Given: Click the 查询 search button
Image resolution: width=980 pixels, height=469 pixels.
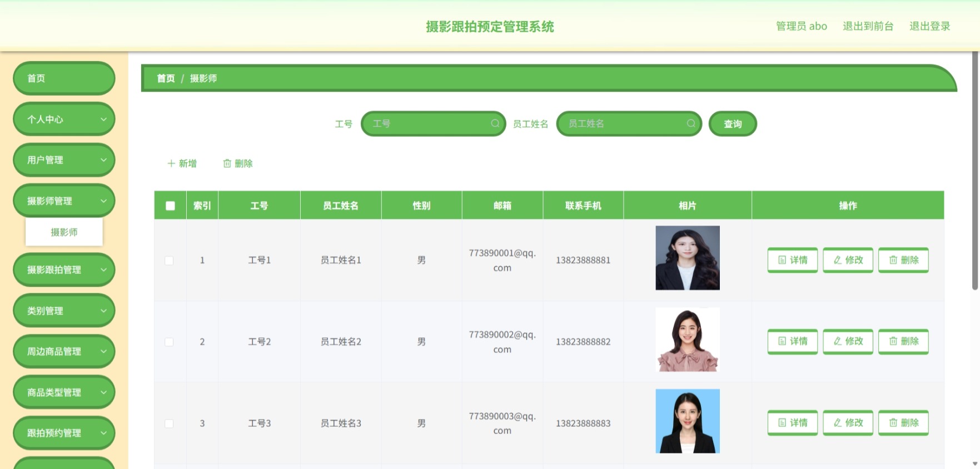Looking at the screenshot, I should [x=733, y=124].
